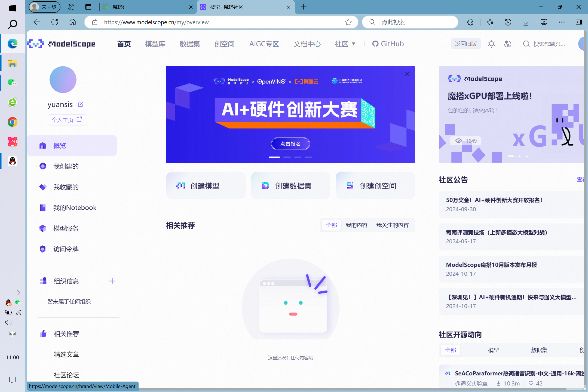588x392 pixels.
Task: Select 概览 in sidebar
Action: coord(72,146)
